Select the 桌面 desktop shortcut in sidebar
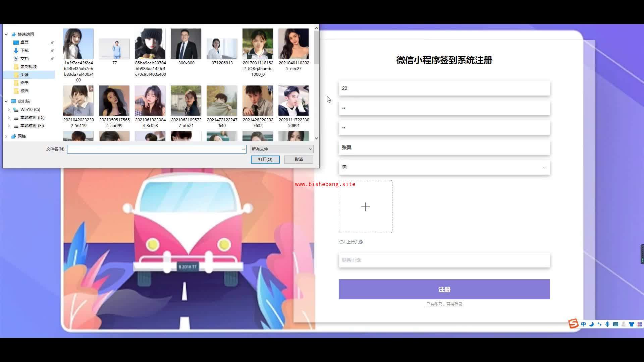 click(24, 43)
